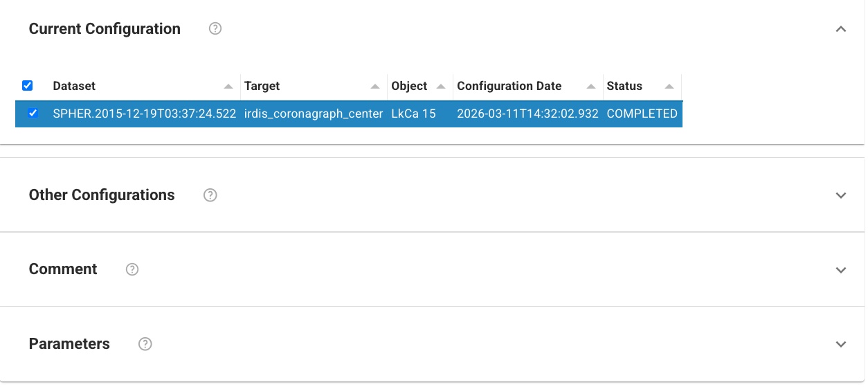The height and width of the screenshot is (387, 868).
Task: Click the Parameters heading text
Action: click(x=69, y=344)
